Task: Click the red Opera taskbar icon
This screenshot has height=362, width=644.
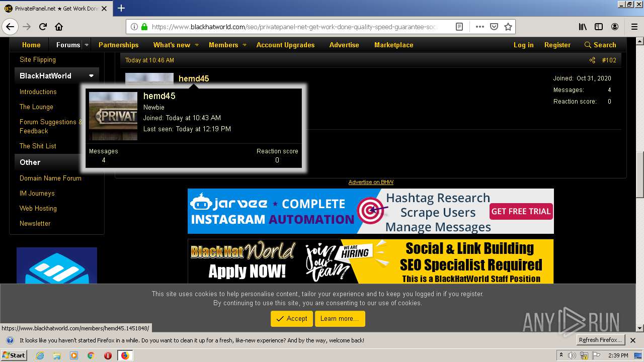Action: click(108, 355)
